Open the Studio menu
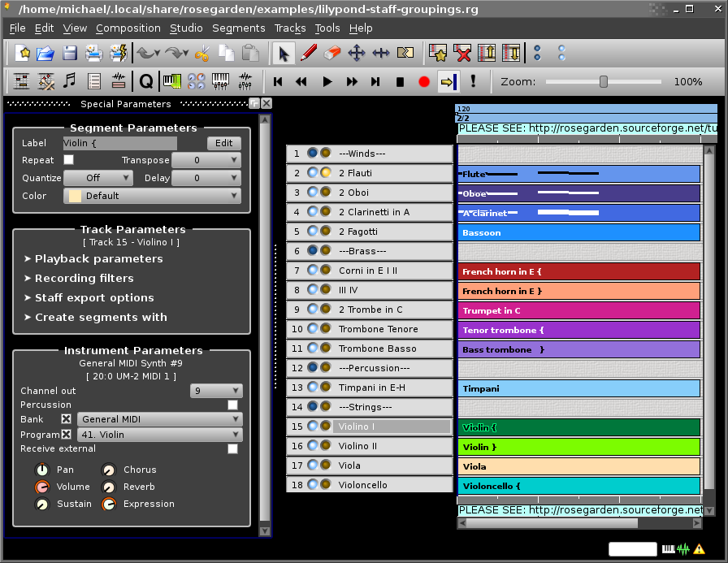The width and height of the screenshot is (728, 563). tap(186, 28)
